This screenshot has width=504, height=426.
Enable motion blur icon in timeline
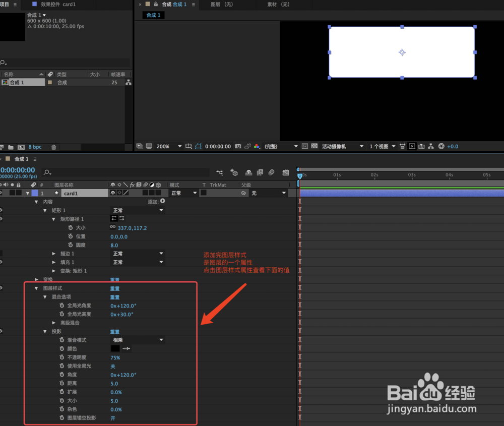click(x=271, y=172)
